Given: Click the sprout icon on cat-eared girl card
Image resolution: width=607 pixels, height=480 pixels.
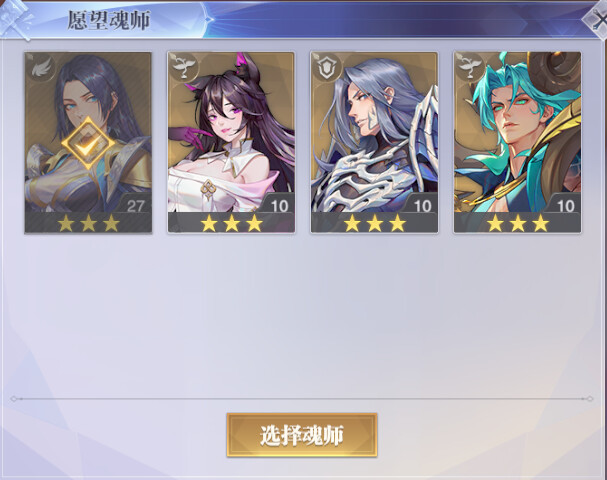Looking at the screenshot, I should coord(183,67).
